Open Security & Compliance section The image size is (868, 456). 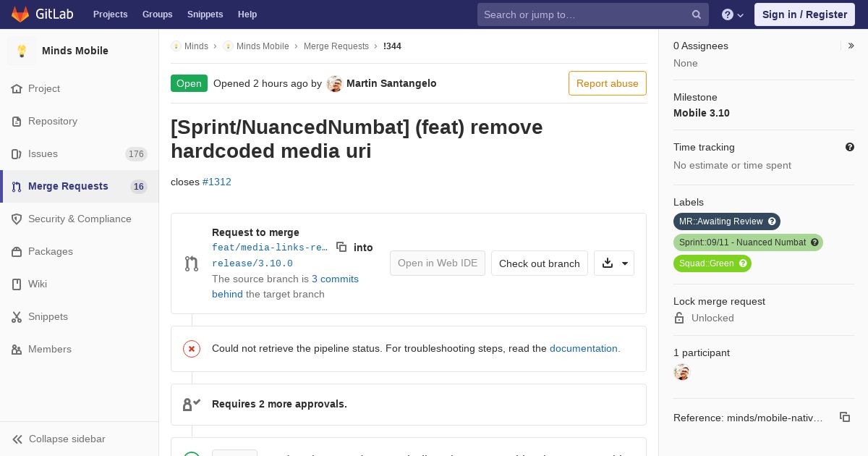(80, 219)
